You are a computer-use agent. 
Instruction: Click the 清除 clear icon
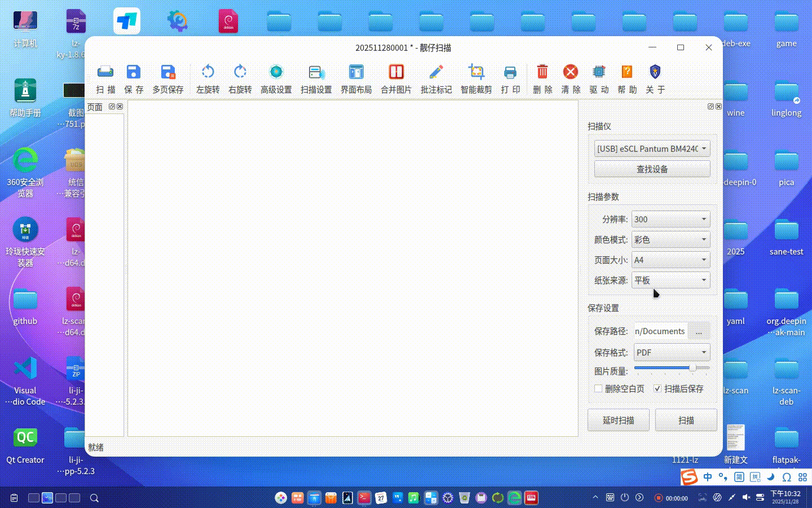coord(571,78)
